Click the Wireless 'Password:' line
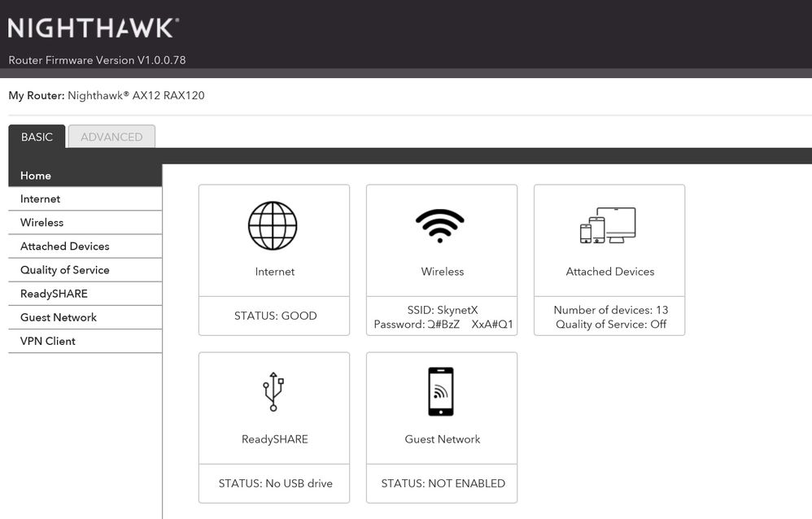The width and height of the screenshot is (812, 519). tap(443, 325)
